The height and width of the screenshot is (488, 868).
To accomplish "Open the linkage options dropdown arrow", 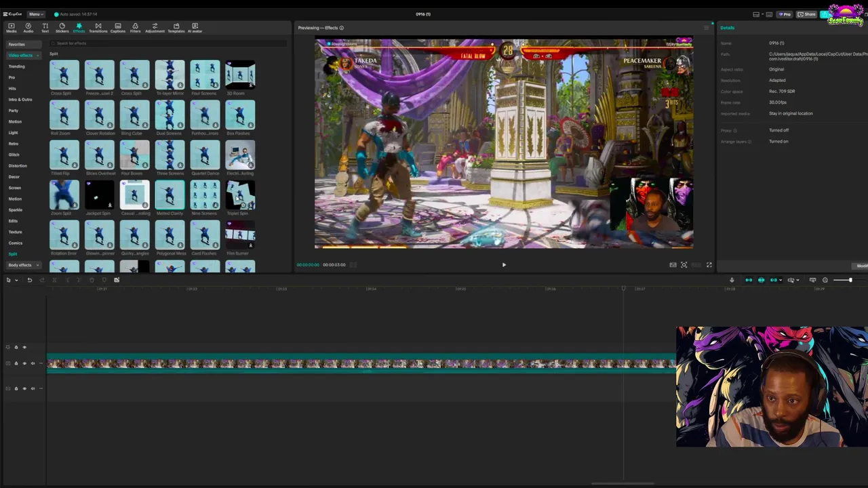I will 781,280.
